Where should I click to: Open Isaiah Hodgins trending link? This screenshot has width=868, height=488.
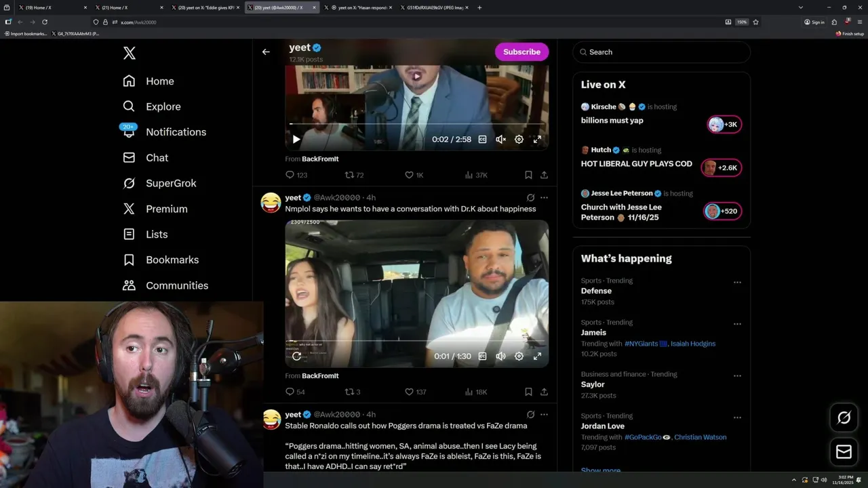coord(693,344)
